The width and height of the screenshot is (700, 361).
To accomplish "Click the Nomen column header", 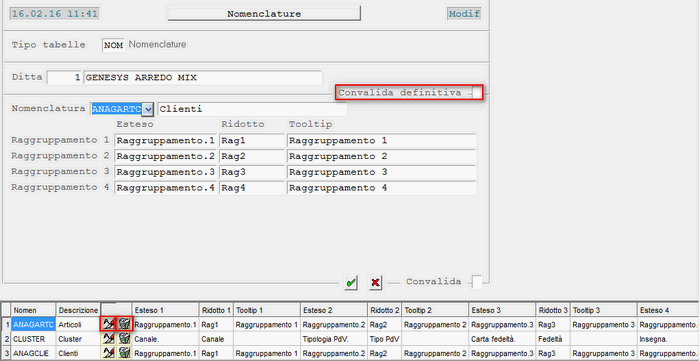I will 33,310.
